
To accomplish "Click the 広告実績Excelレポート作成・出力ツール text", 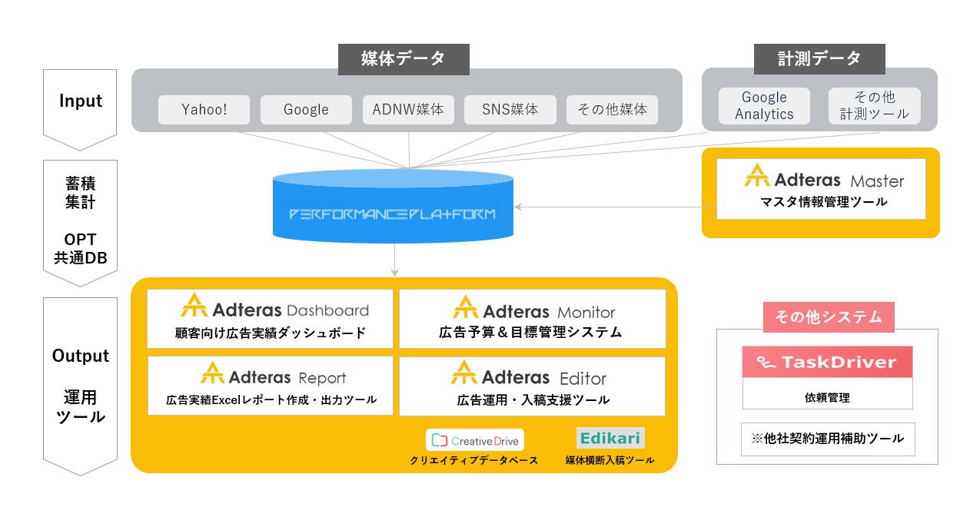I will [x=271, y=399].
